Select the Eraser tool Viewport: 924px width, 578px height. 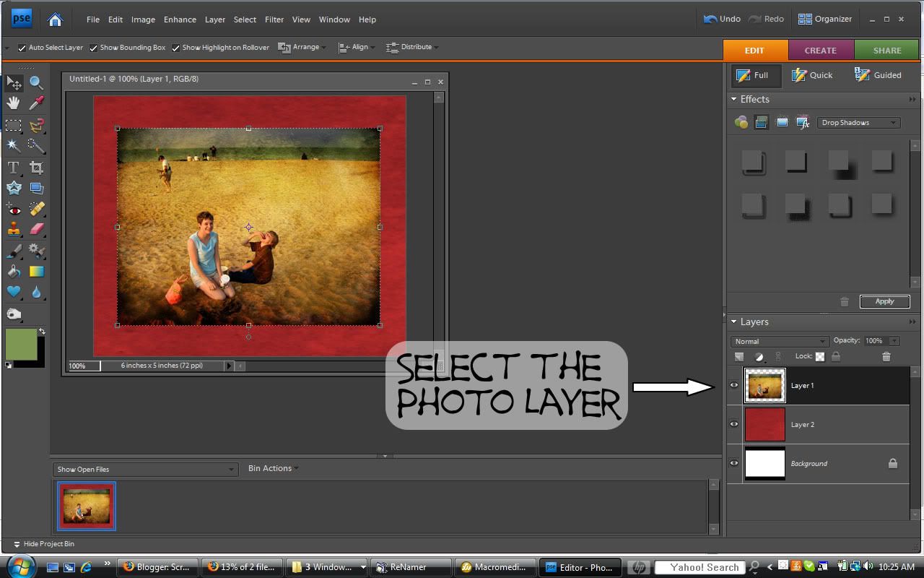[36, 229]
